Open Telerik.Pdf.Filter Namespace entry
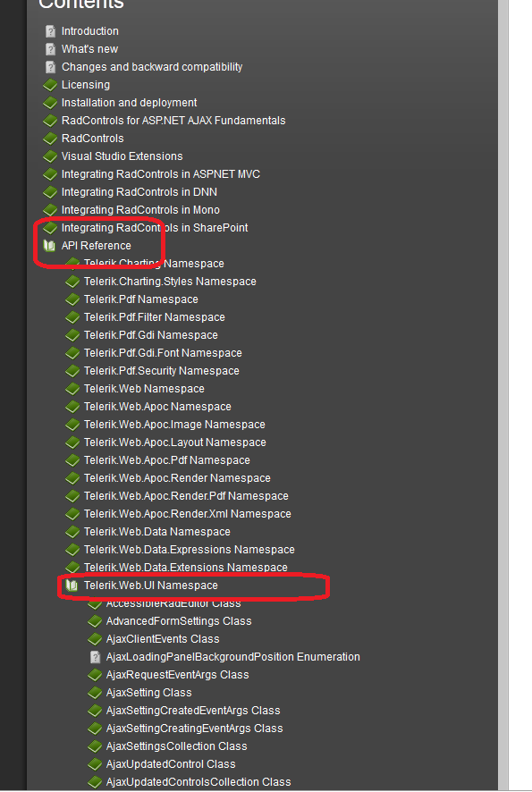532x792 pixels. coord(154,317)
